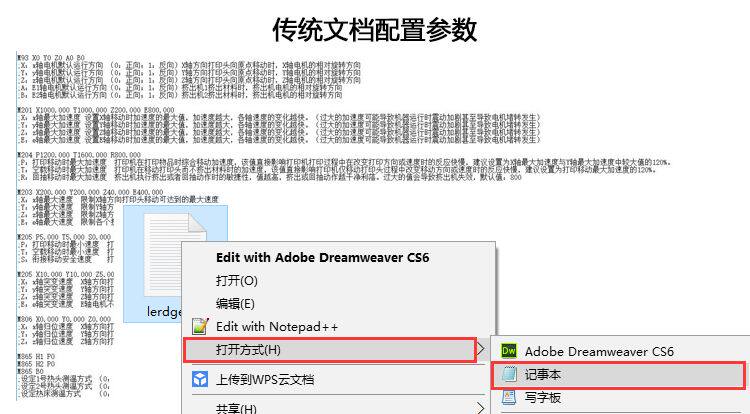The width and height of the screenshot is (750, 414).
Task: Choose the 记事本 text label in submenu
Action: (542, 375)
